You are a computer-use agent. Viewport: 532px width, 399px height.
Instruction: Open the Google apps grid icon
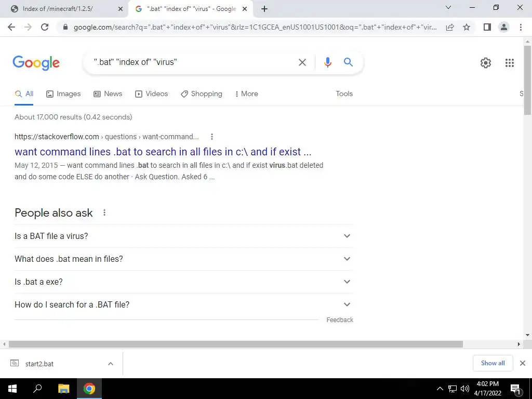[x=509, y=63]
